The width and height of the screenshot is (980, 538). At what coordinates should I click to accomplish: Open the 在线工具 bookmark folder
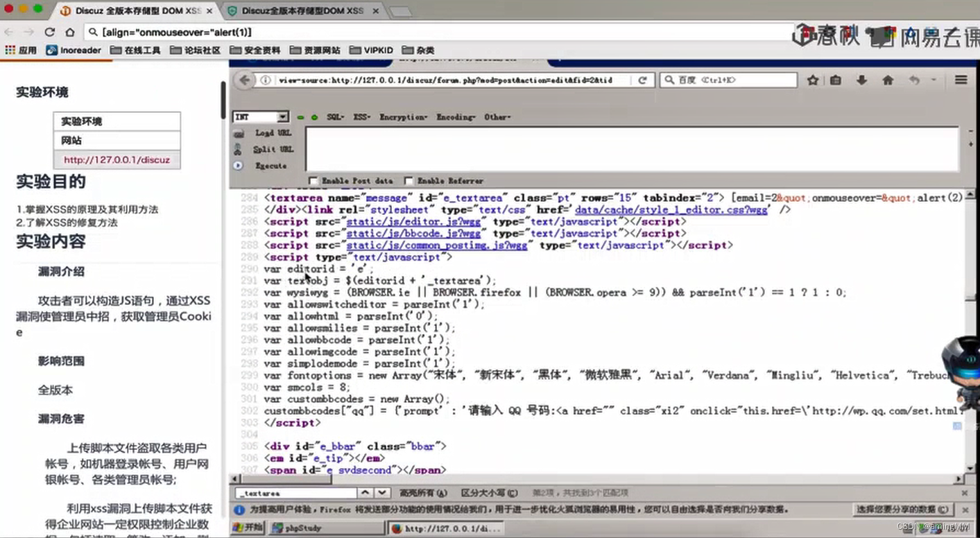click(135, 50)
